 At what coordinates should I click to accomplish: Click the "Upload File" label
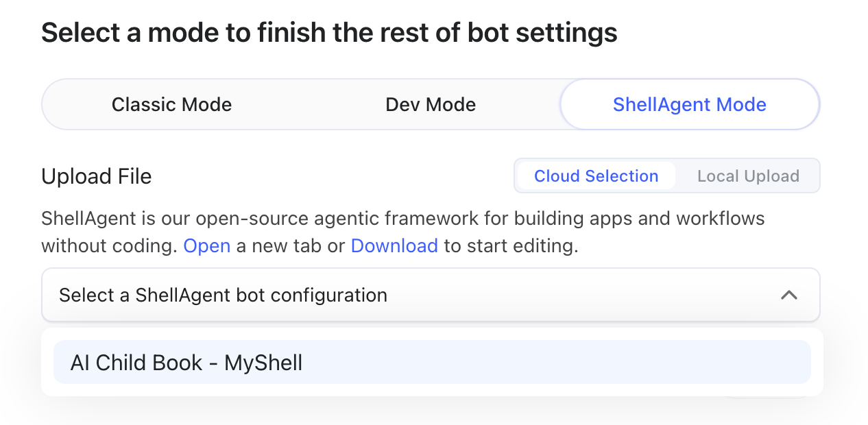(96, 176)
